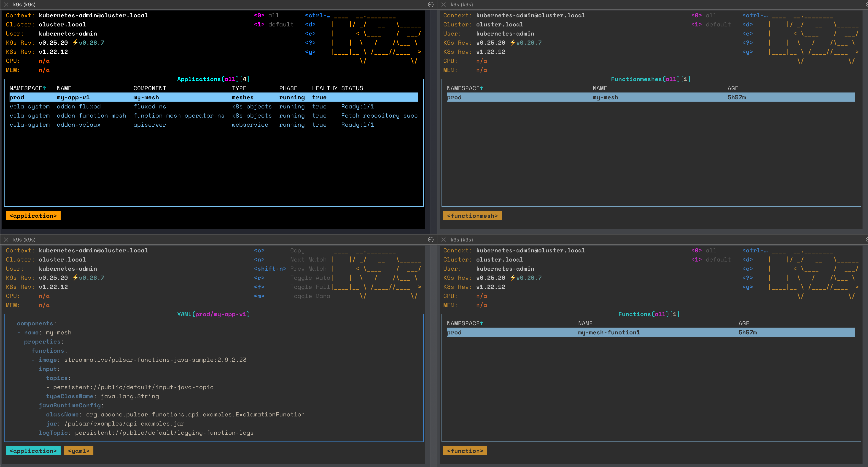868x467 pixels.
Task: Select the my-mesh-function1 row
Action: [609, 332]
